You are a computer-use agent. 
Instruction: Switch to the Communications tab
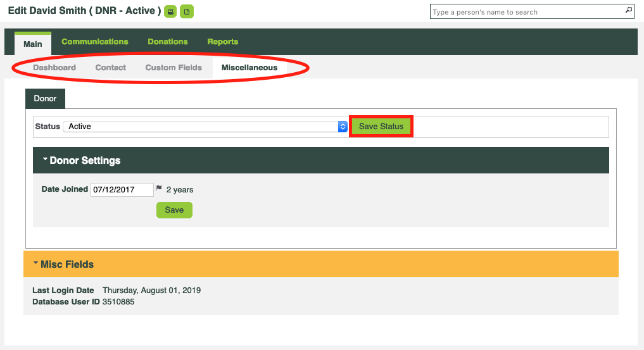[95, 41]
